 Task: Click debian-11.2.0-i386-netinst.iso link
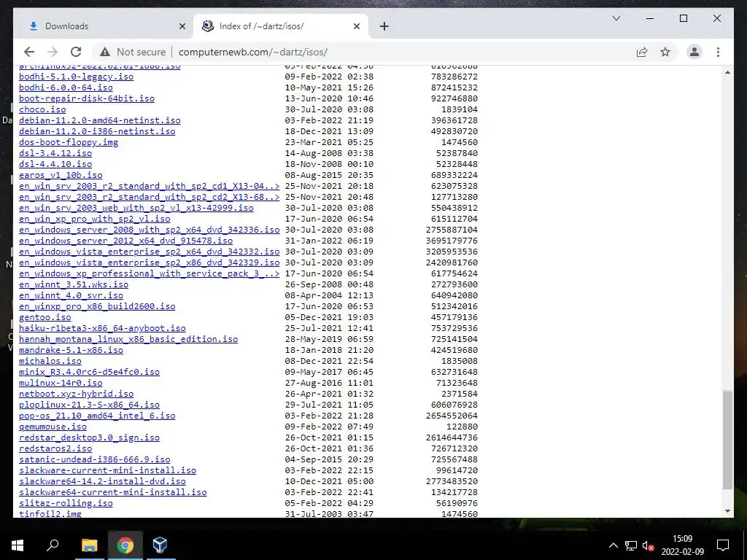pos(97,131)
